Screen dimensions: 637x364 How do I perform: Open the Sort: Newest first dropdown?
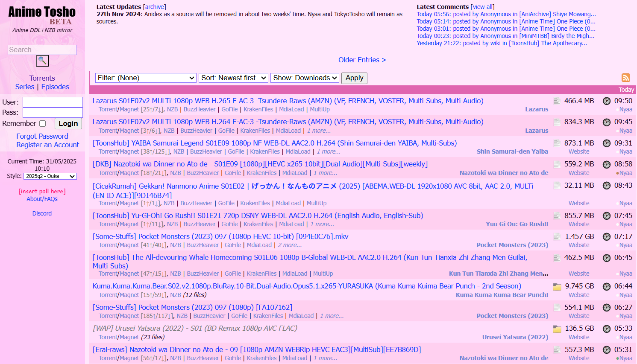[x=233, y=78]
